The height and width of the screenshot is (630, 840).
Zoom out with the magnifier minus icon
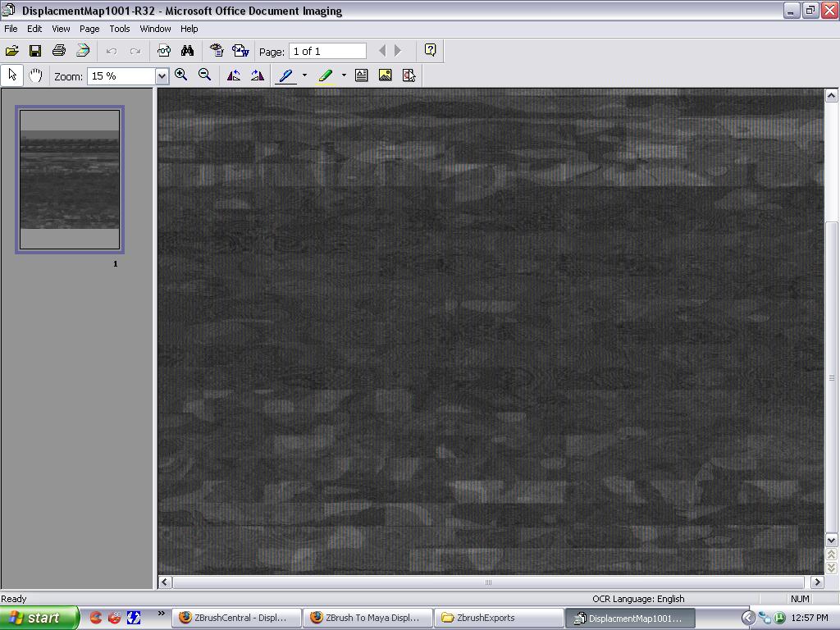(x=205, y=75)
